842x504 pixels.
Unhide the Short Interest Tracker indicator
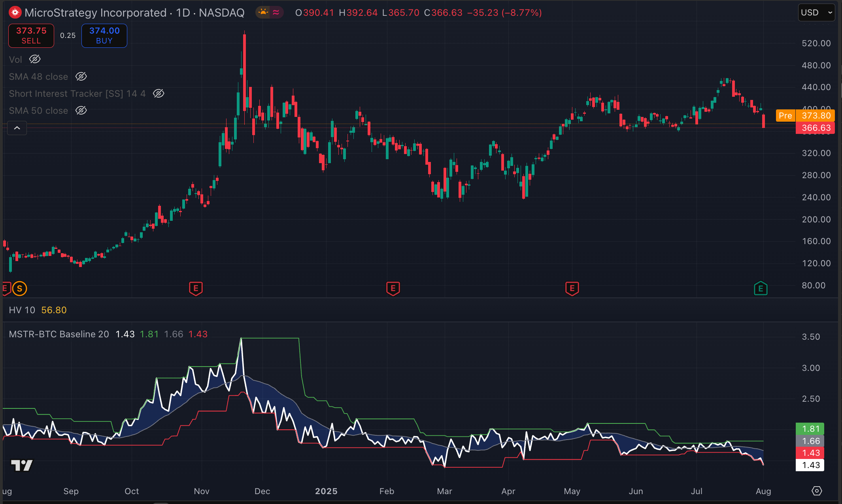tap(159, 94)
